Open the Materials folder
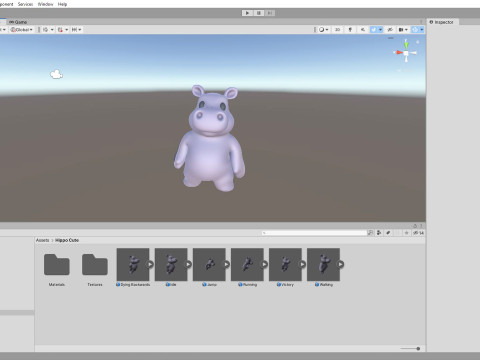 click(x=57, y=264)
